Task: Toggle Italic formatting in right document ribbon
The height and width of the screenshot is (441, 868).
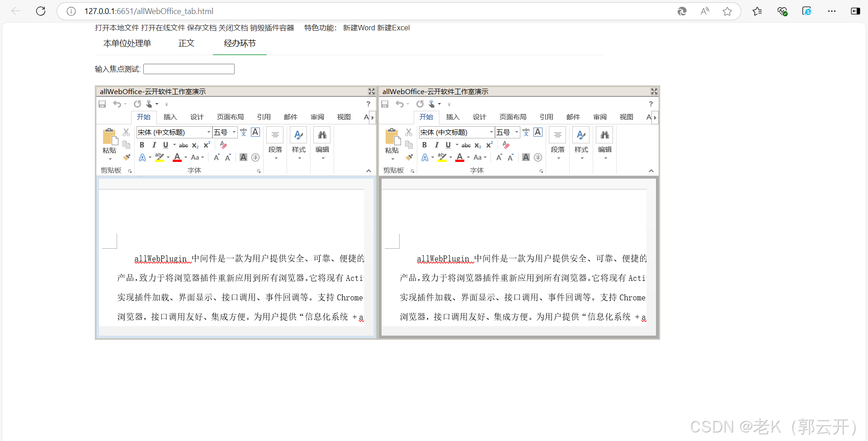Action: 437,145
